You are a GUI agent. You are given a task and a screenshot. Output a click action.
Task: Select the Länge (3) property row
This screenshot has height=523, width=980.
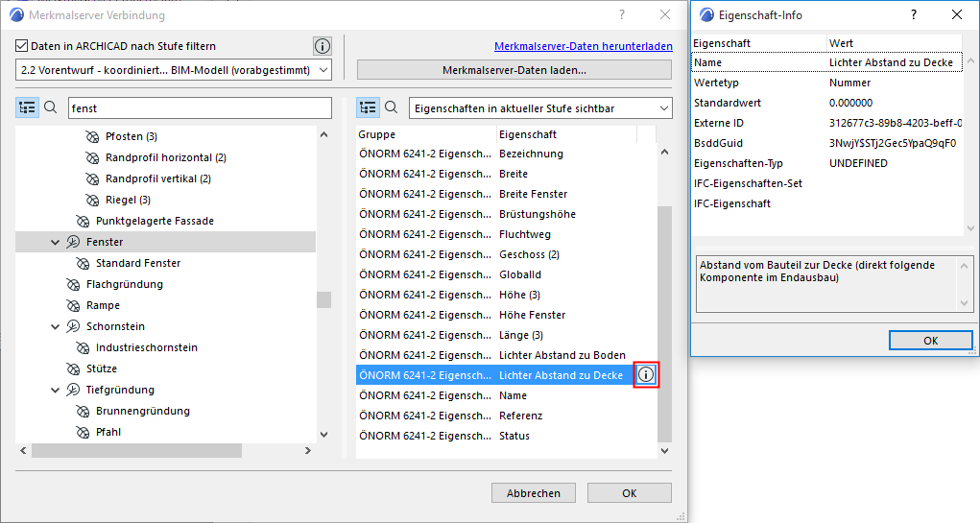(506, 335)
